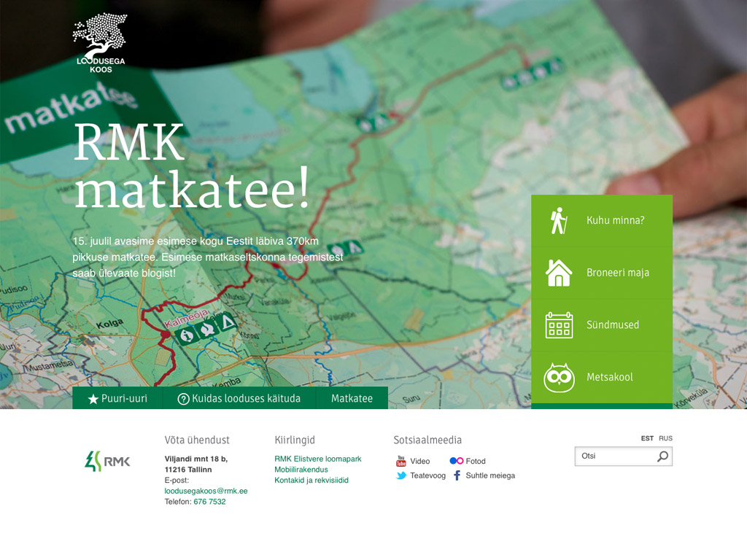Open Kuidas looduses käituda tab
The height and width of the screenshot is (560, 747).
(239, 398)
